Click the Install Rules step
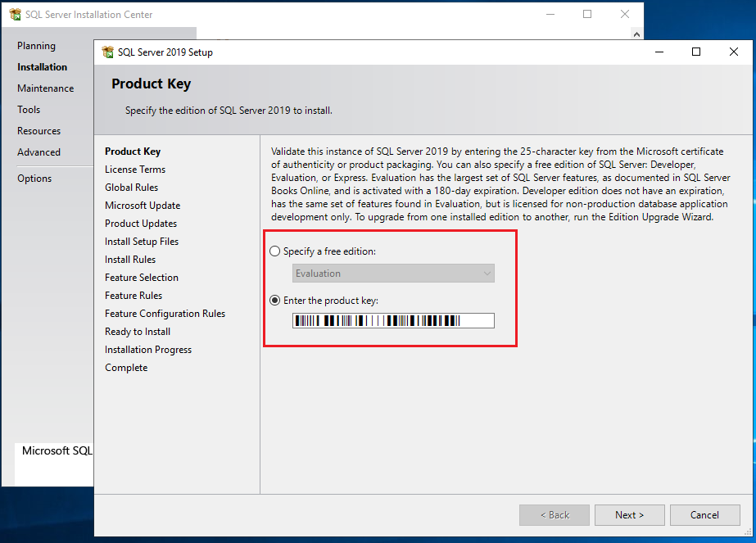Viewport: 756px width, 543px height. [x=130, y=260]
